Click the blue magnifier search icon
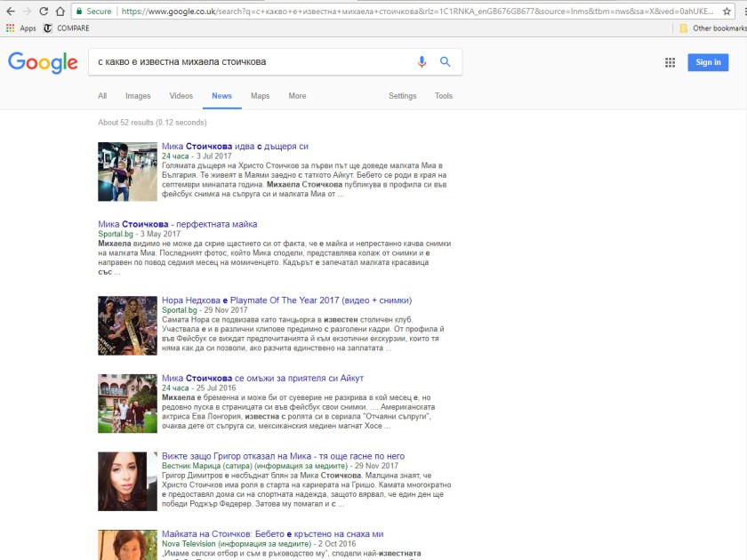 click(446, 62)
